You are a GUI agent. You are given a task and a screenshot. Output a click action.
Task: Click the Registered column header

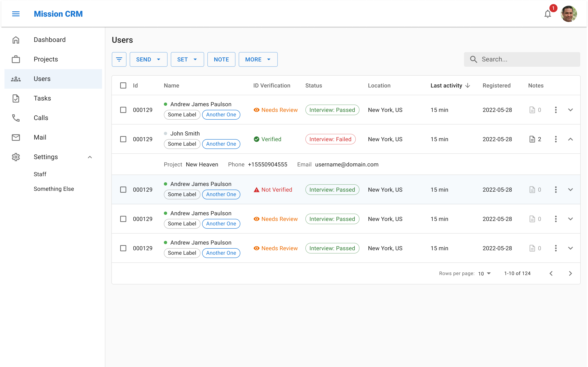497,85
